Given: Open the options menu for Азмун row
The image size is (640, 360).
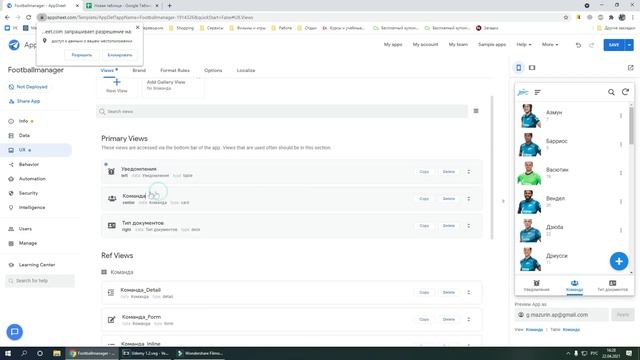Looking at the screenshot, I should click(x=621, y=116).
